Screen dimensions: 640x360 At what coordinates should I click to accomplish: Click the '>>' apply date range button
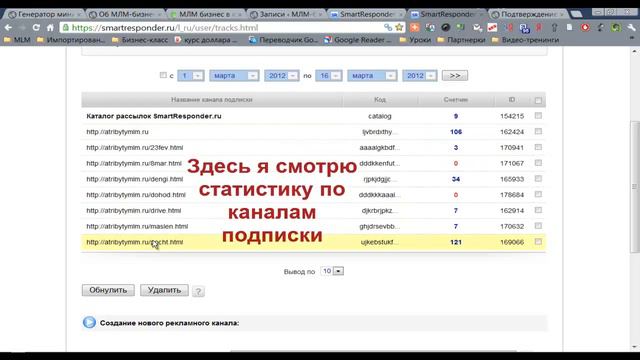coord(455,76)
